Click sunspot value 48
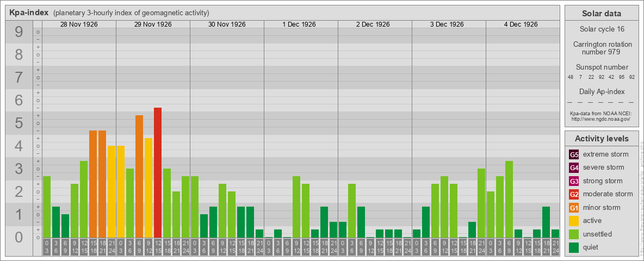 point(571,77)
